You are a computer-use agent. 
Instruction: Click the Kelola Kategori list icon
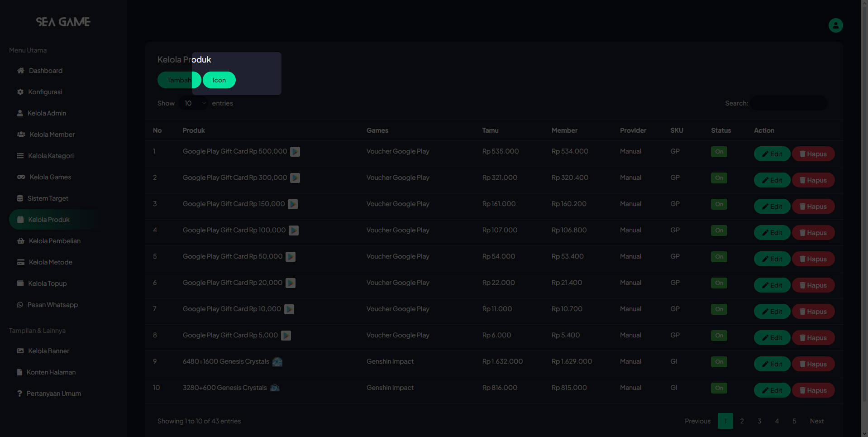20,156
